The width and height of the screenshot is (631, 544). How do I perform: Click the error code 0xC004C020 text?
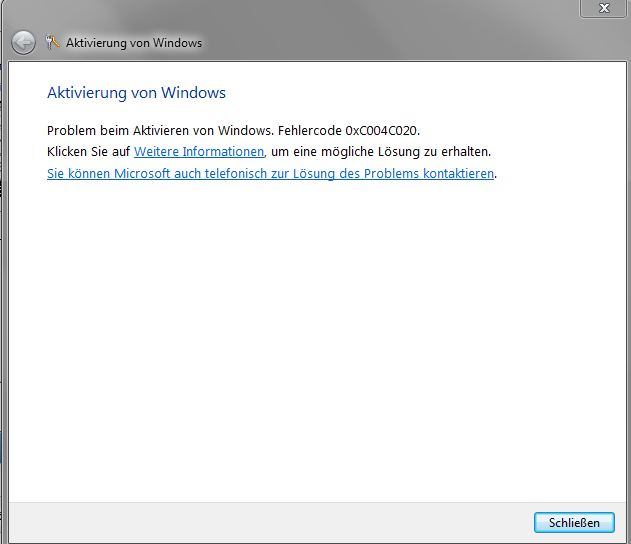point(382,131)
